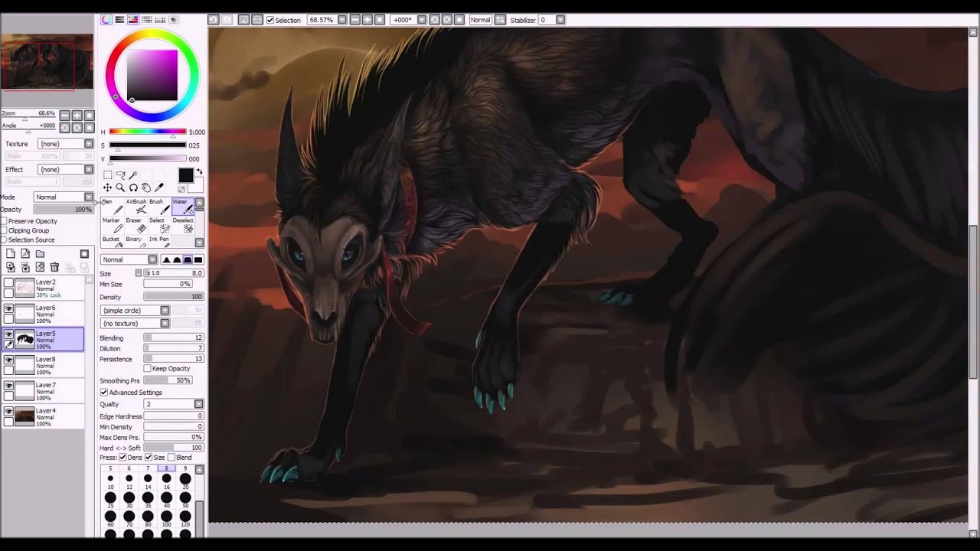
Task: Activate the hand pan tool
Action: 146,187
